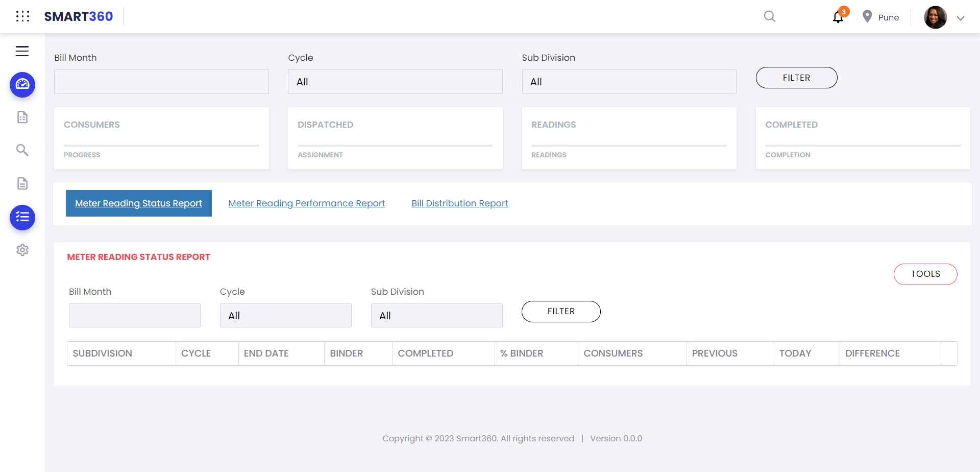Click the PREVIOUS column header

[x=730, y=353]
